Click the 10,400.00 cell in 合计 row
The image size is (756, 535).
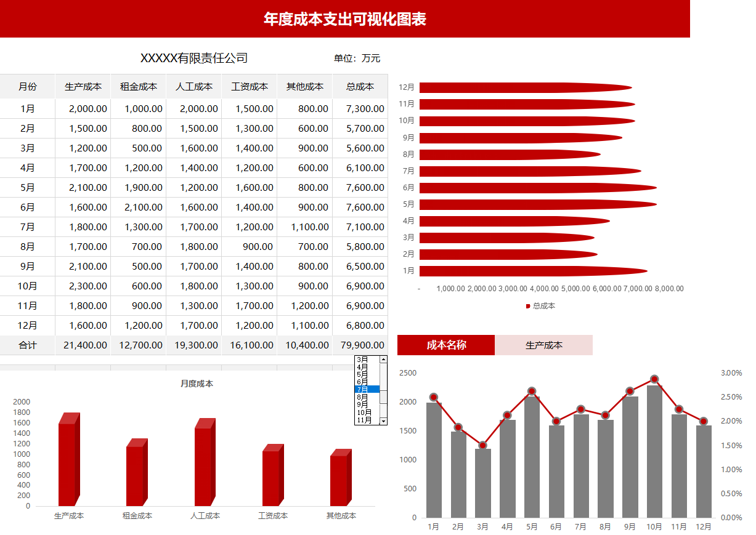point(305,345)
